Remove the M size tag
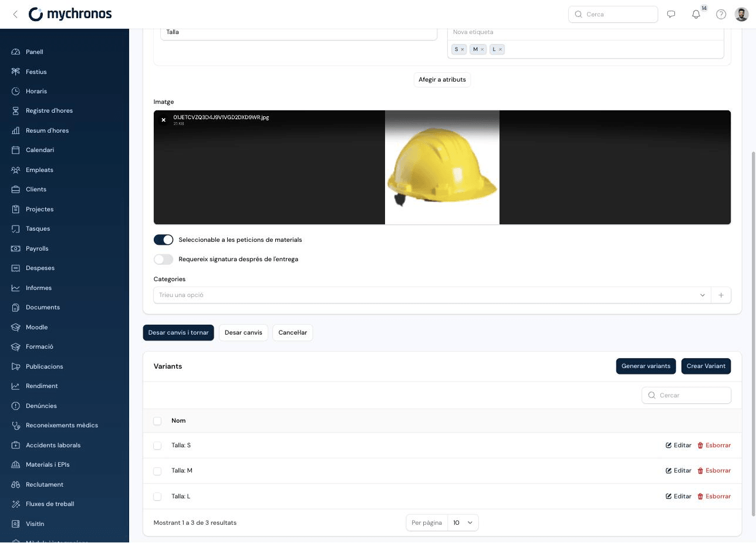This screenshot has width=756, height=543. [x=482, y=49]
